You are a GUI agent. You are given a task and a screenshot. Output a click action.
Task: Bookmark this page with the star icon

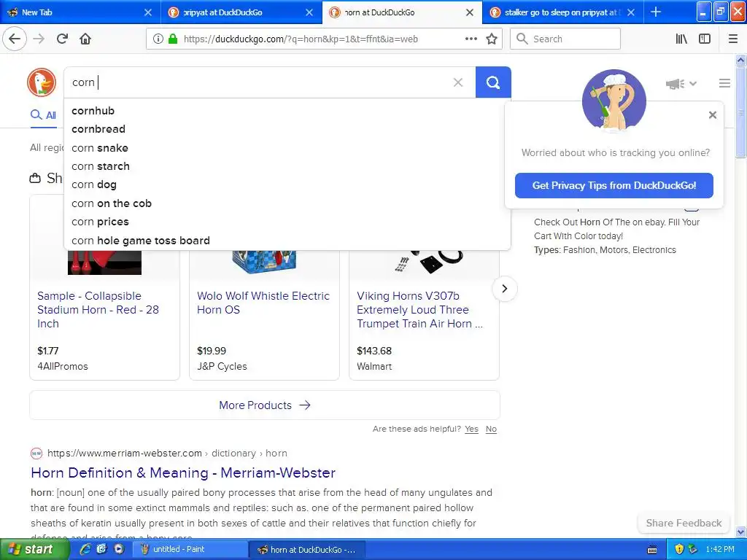pos(492,39)
